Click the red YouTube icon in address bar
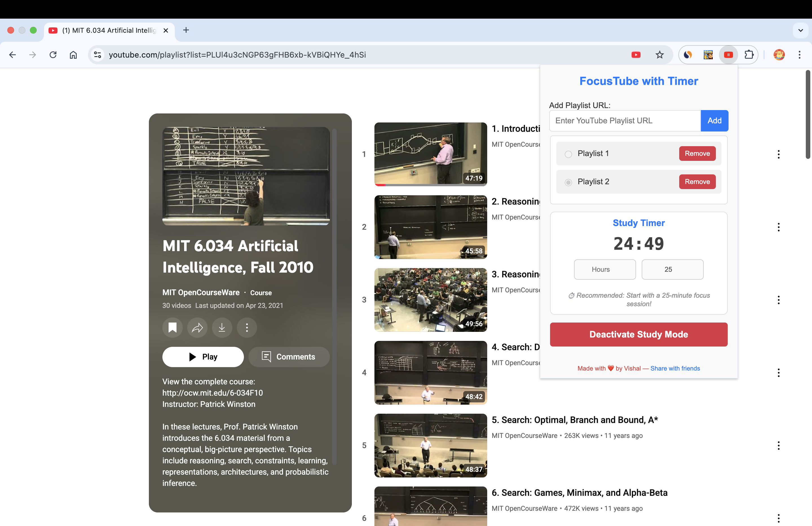Viewport: 812px width, 526px height. 636,55
